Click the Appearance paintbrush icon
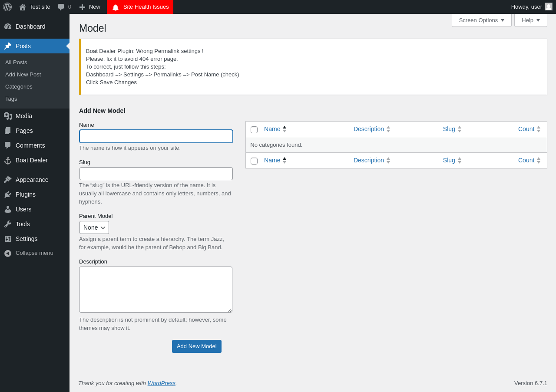556x392 pixels. pos(8,180)
